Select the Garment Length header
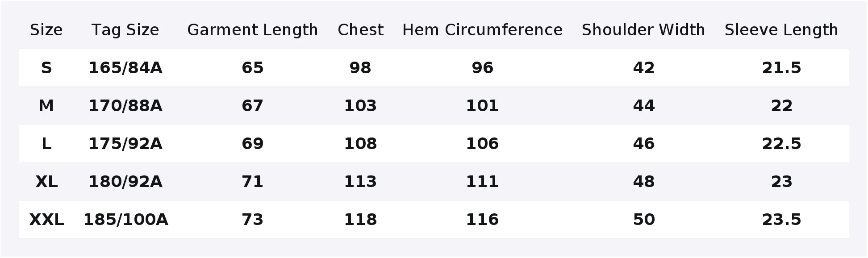Image resolution: width=868 pixels, height=258 pixels. 253,30
